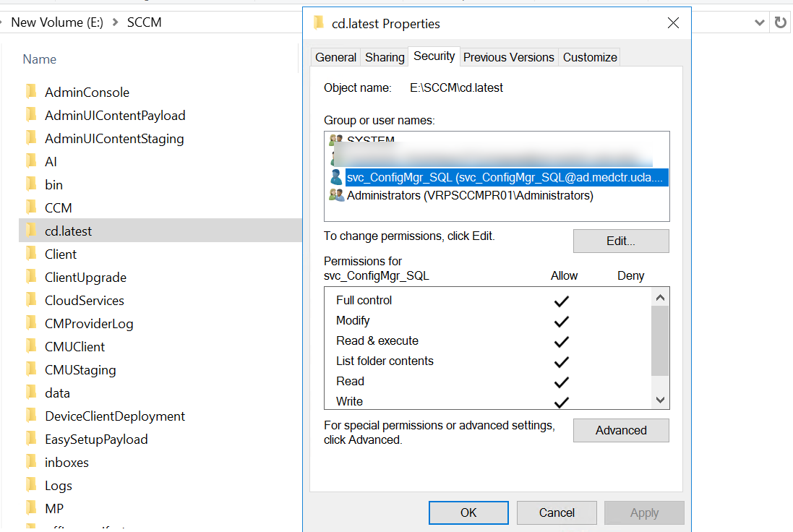Open the AdminConsole folder
793x532 pixels.
[x=88, y=92]
